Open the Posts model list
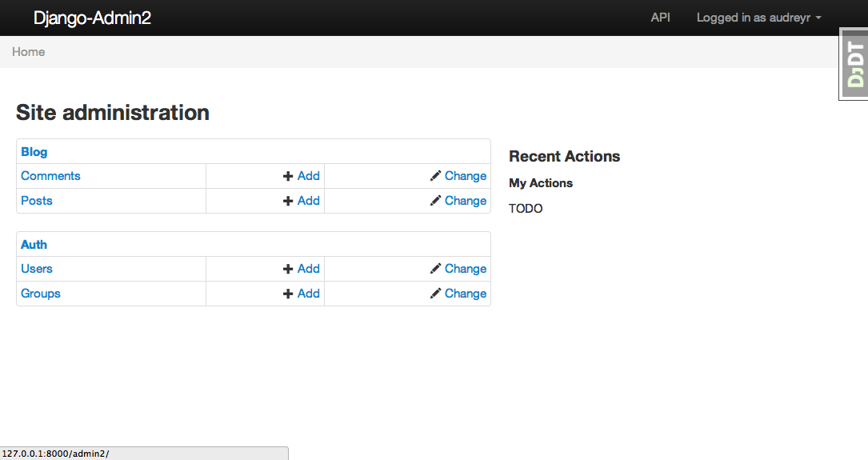The width and height of the screenshot is (868, 460). click(x=37, y=201)
